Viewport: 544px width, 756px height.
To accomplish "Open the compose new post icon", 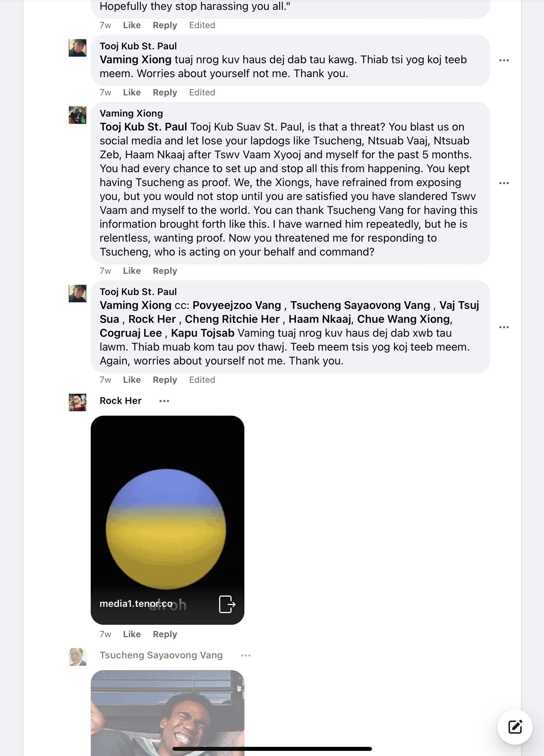I will point(515,727).
